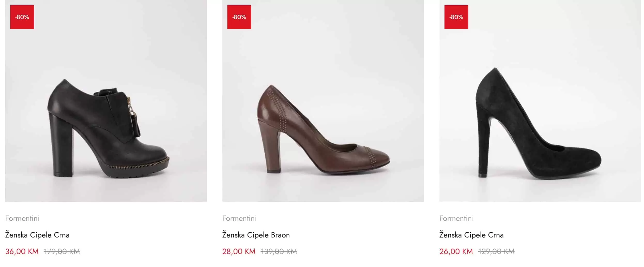
Task: Open Ženska Cipele Crna priced 36,00 KM
Action: click(x=37, y=235)
